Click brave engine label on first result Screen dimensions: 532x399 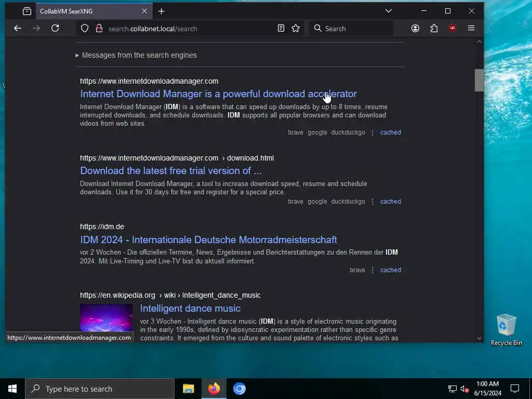[x=296, y=132]
